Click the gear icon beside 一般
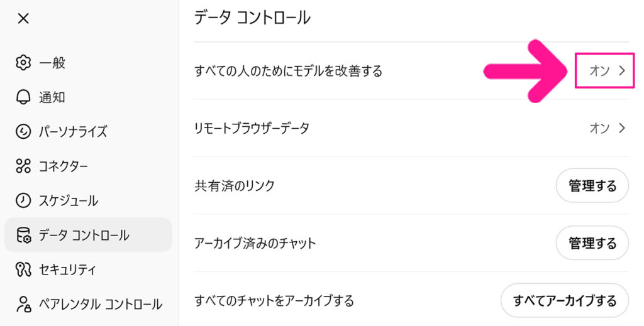Image resolution: width=644 pixels, height=326 pixels. point(23,63)
